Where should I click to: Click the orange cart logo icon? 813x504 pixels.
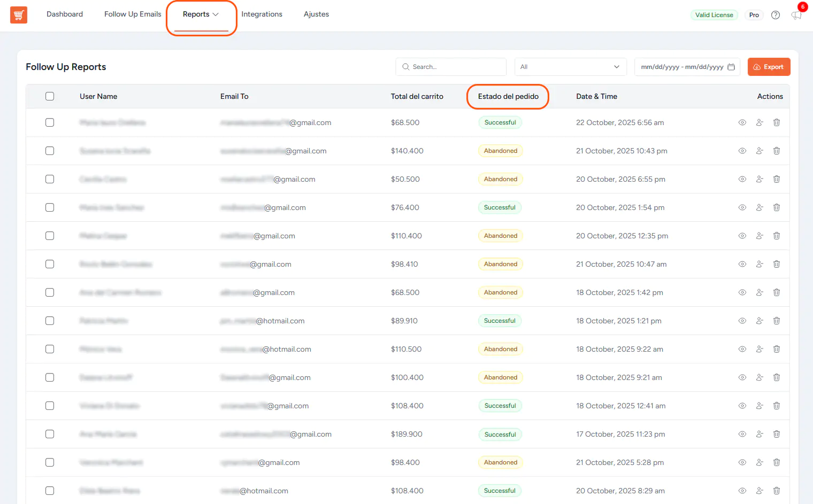(x=19, y=15)
